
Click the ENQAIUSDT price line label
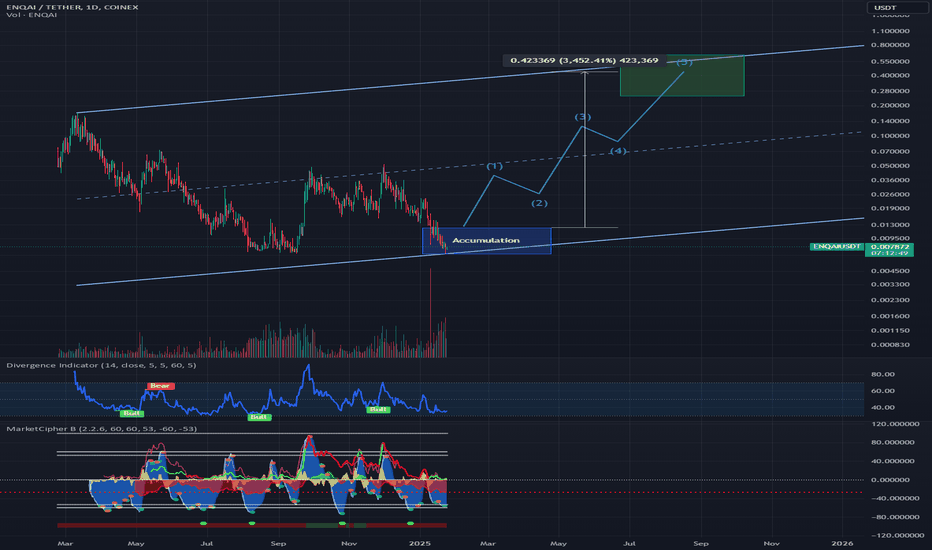tap(837, 246)
